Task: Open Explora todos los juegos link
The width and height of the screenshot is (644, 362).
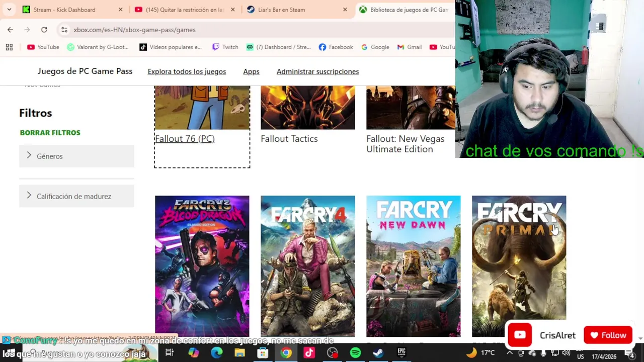Action: point(187,71)
